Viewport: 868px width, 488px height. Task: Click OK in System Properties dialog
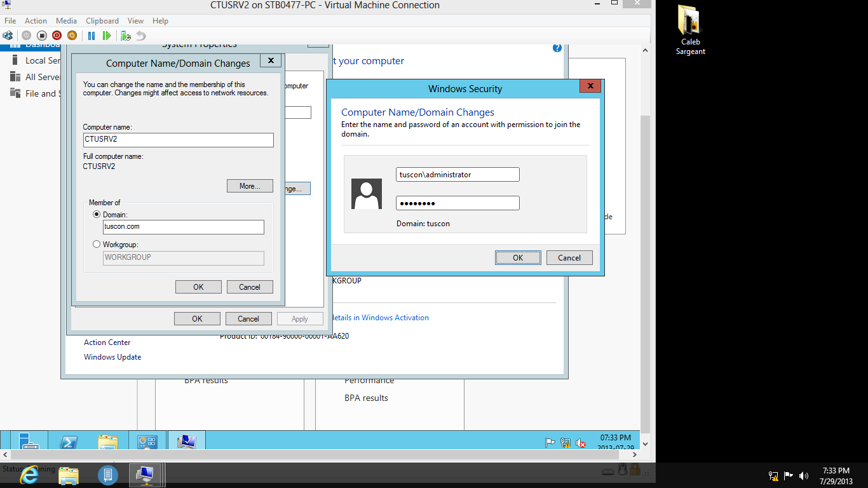(x=197, y=318)
